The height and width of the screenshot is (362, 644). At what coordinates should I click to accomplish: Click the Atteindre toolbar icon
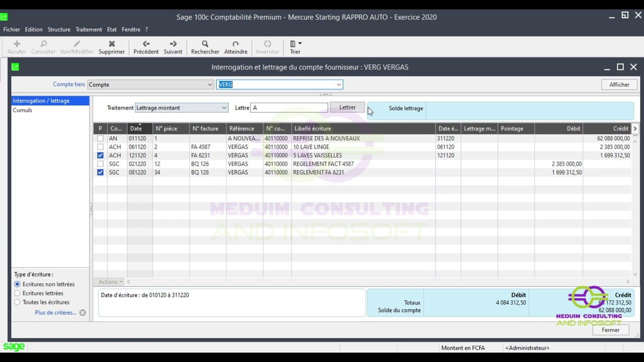[x=235, y=44]
